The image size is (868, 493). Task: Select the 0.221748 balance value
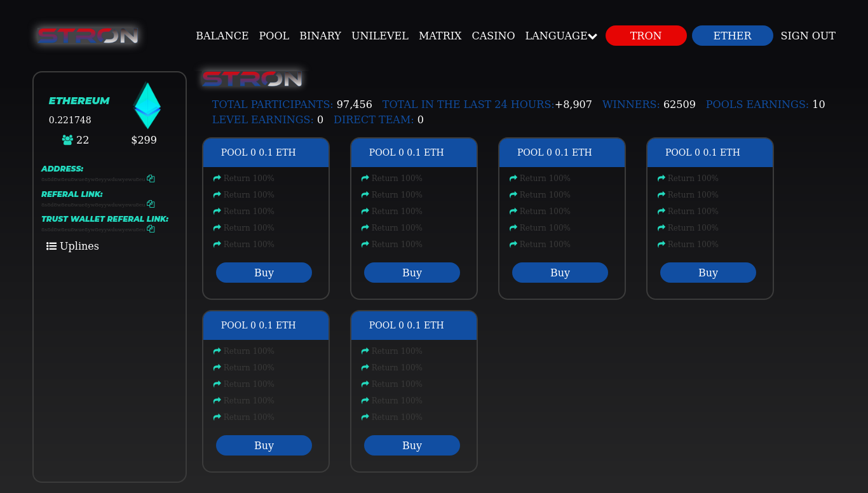[70, 120]
